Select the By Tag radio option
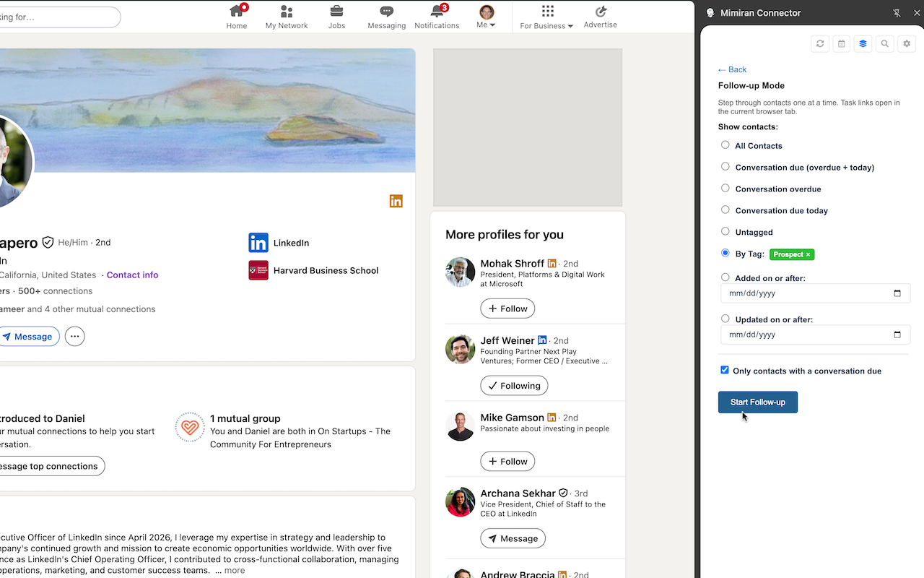The width and height of the screenshot is (924, 578). coord(725,253)
